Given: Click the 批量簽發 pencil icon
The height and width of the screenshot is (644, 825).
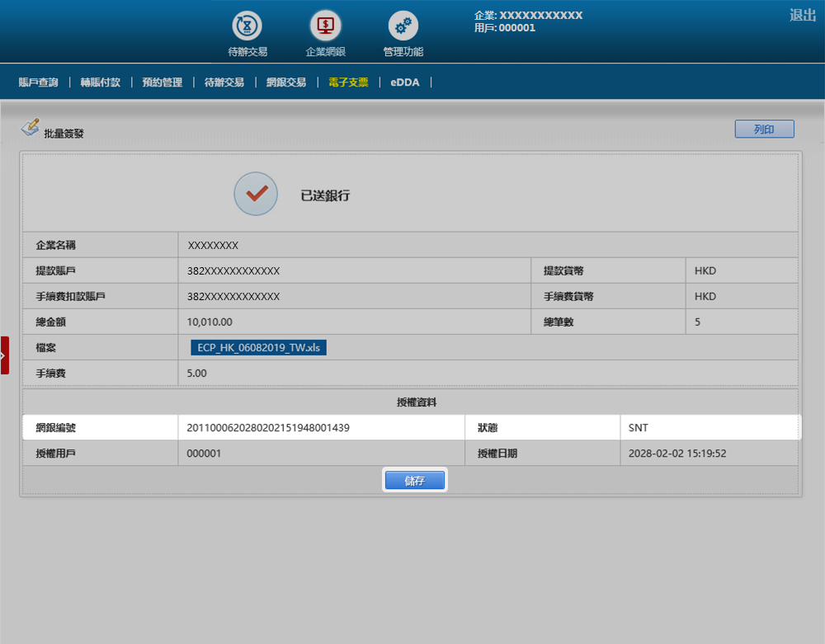Looking at the screenshot, I should point(31,128).
